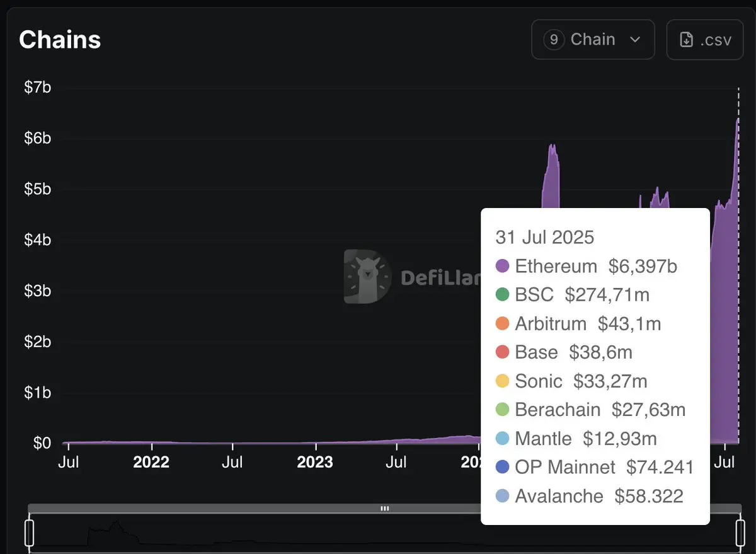Click the Berachain $27,63m value
The image size is (756, 554).
(x=648, y=410)
